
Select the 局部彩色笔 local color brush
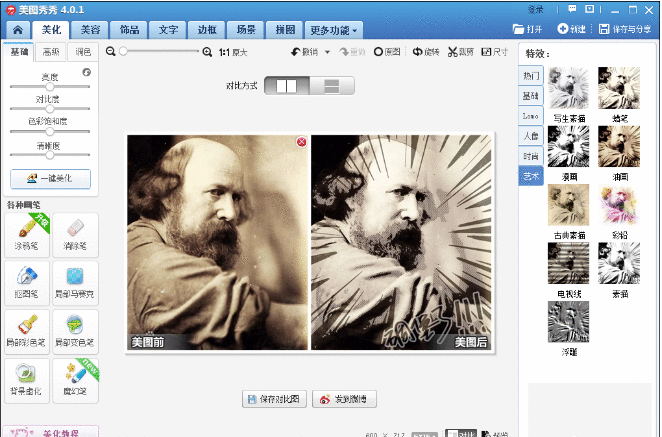(27, 331)
